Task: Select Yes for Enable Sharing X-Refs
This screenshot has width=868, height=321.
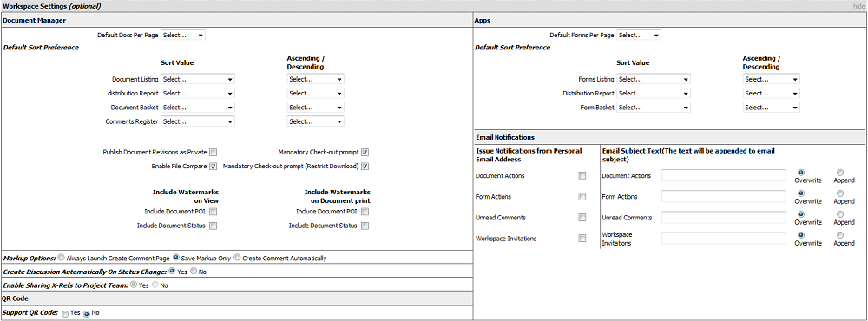Action: (x=134, y=285)
